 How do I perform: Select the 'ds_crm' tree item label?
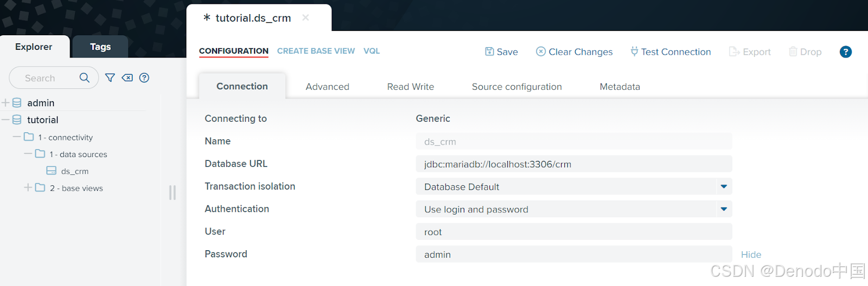[75, 171]
